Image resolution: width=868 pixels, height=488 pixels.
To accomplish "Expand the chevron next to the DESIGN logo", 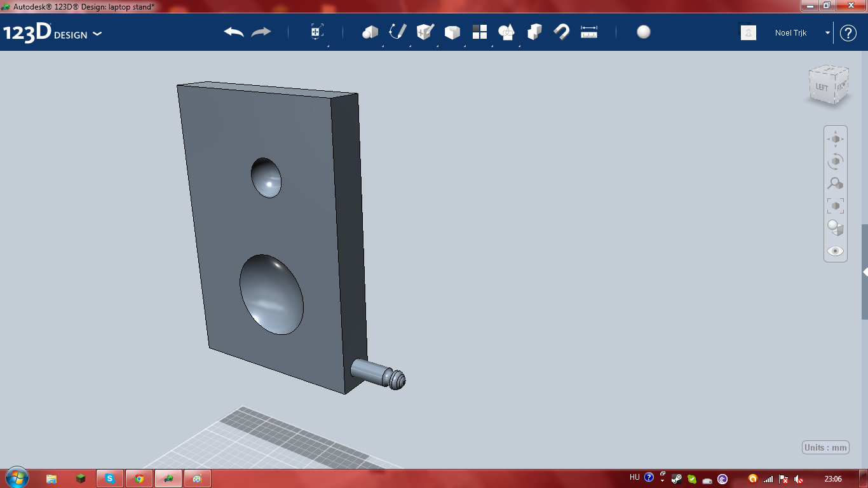I will 97,34.
